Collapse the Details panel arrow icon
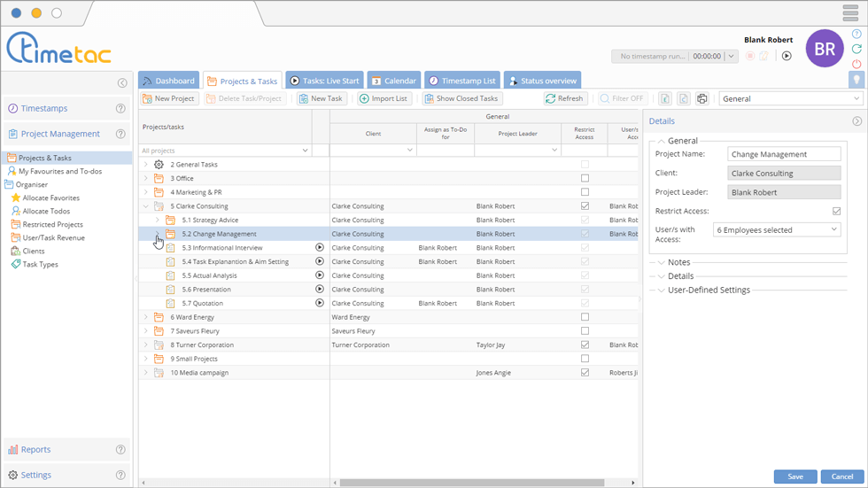 pyautogui.click(x=856, y=121)
